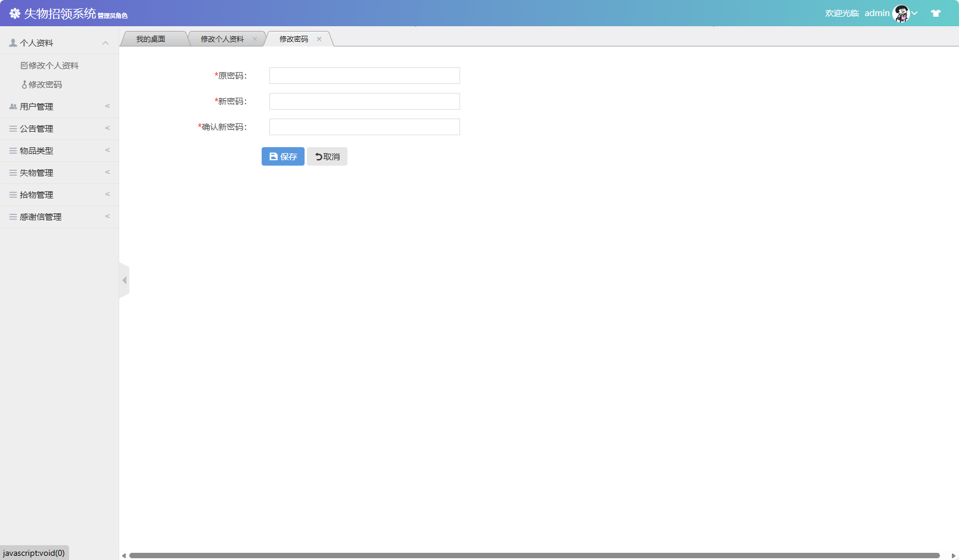959x560 pixels.
Task: Click the key icon beside 修改密码
Action: click(x=24, y=85)
